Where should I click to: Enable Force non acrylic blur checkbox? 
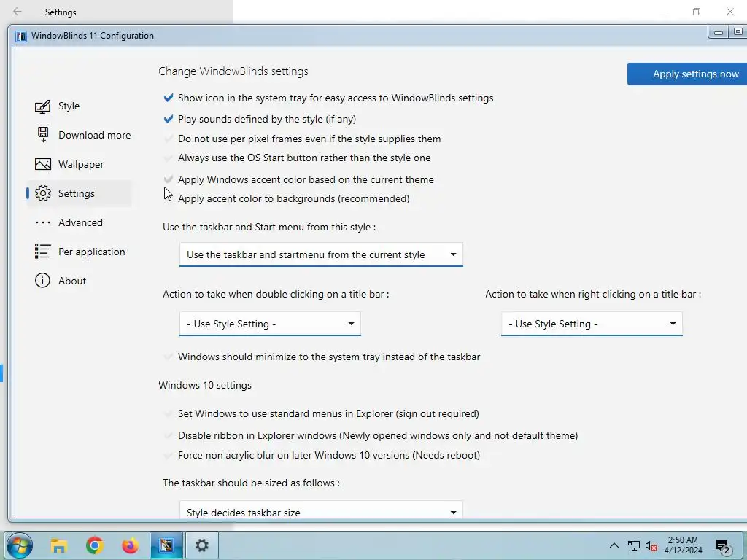tap(169, 455)
